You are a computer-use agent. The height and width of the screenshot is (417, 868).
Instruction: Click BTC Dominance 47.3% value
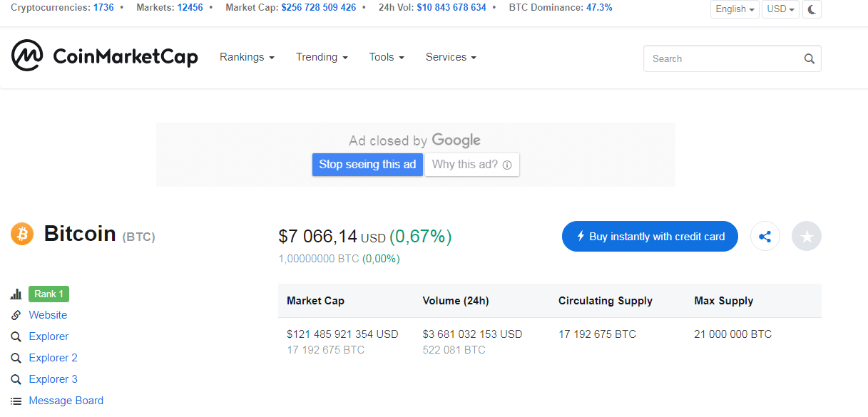(599, 8)
